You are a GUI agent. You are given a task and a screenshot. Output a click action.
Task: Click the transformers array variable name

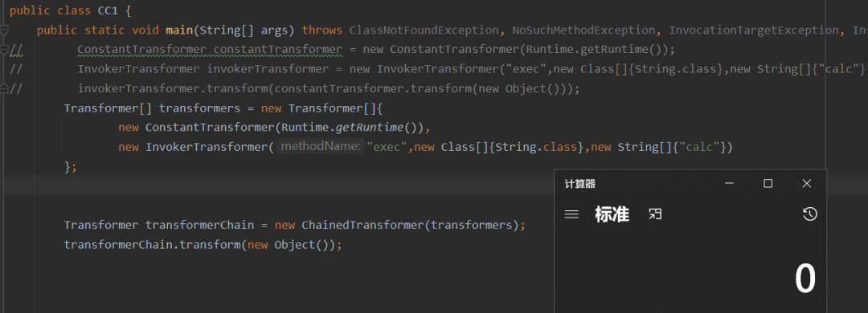point(199,108)
